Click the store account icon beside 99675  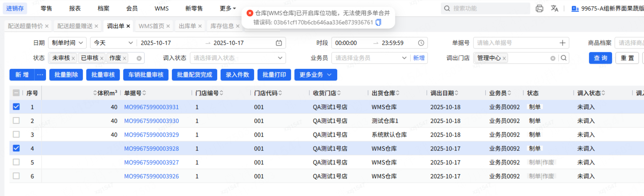[x=575, y=9]
